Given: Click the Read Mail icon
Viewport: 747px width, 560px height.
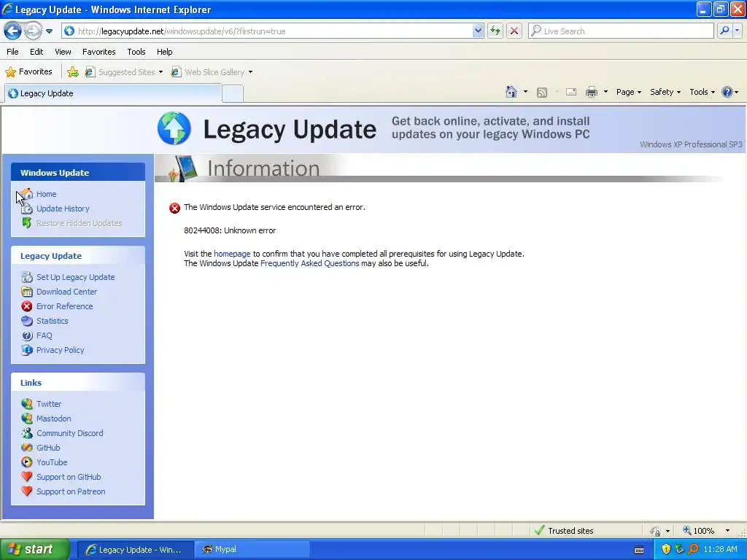Looking at the screenshot, I should (x=571, y=92).
